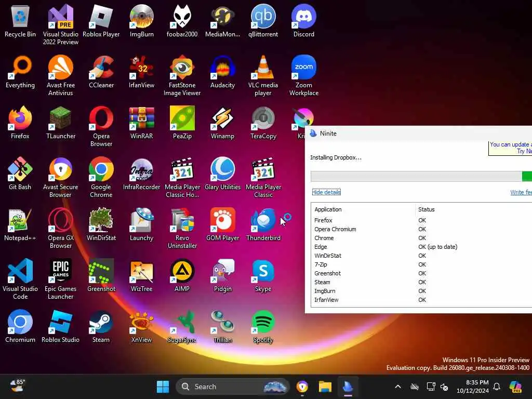Click the Write feedback link in Ninite

[521, 192]
